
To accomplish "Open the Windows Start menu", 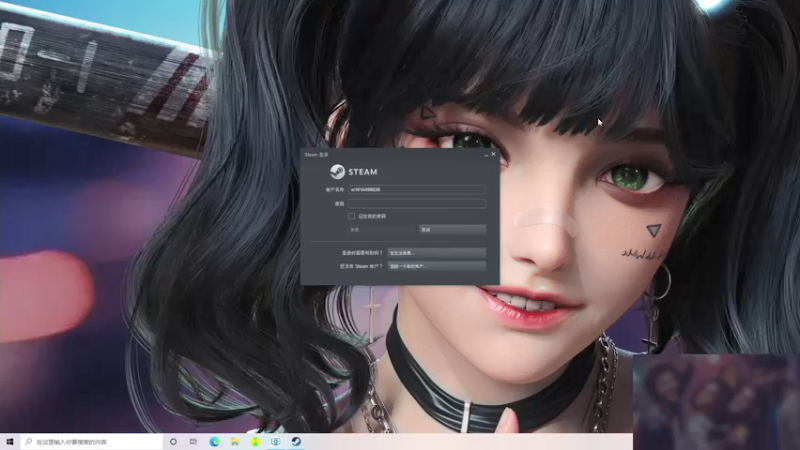I will click(x=10, y=442).
